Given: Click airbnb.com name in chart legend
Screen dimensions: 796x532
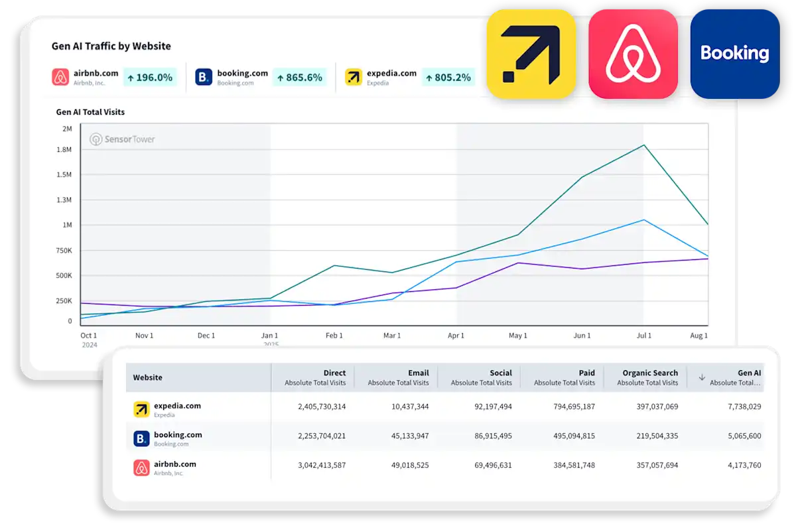Looking at the screenshot, I should pos(96,74).
